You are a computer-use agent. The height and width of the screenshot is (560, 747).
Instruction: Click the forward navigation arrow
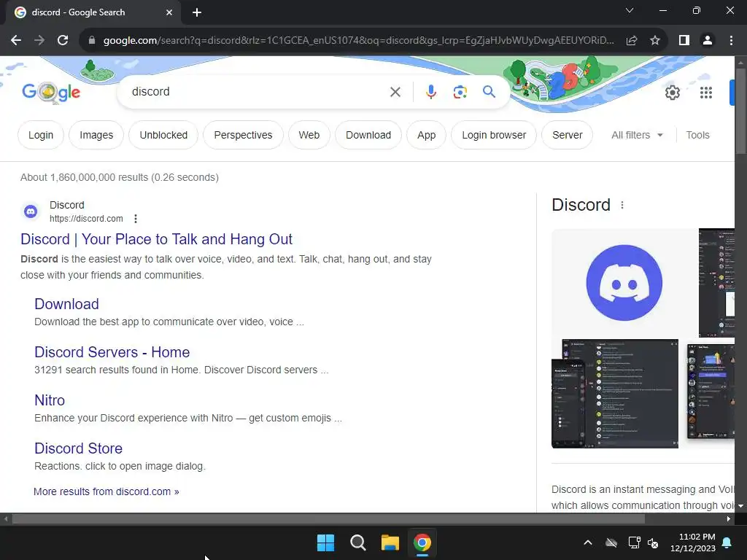[39, 41]
